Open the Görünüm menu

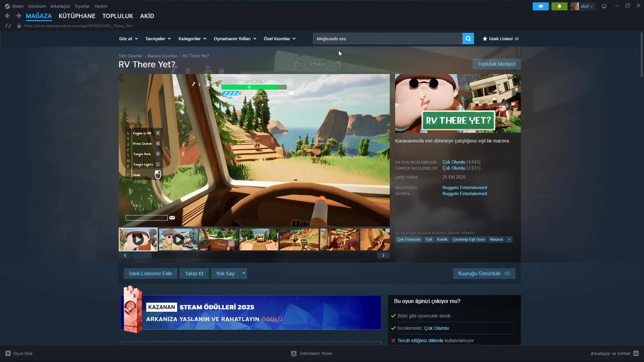pos(37,6)
